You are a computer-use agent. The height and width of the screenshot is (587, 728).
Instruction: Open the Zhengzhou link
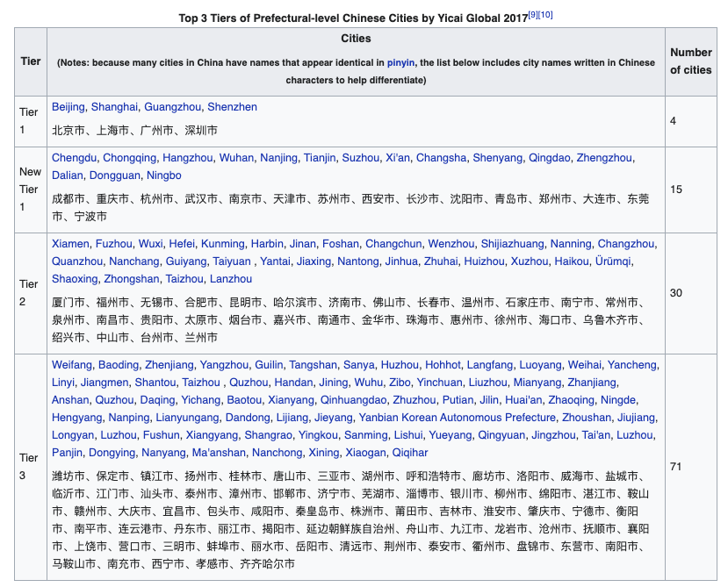coord(604,158)
